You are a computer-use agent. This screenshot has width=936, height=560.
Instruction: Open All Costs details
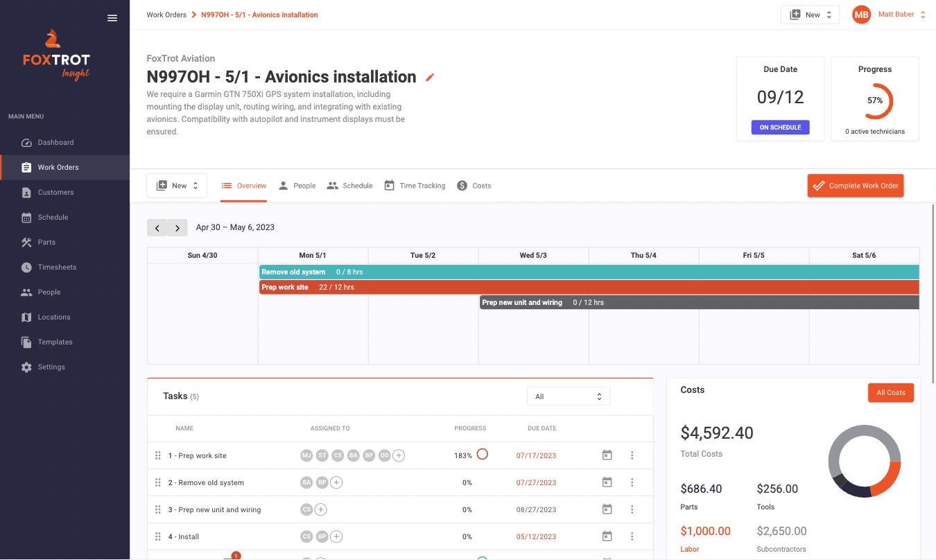click(891, 392)
